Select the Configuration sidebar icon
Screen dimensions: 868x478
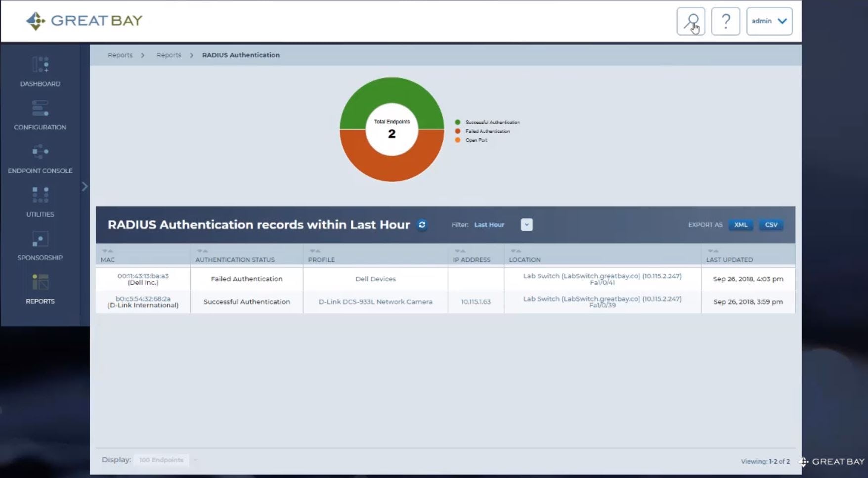coord(40,115)
